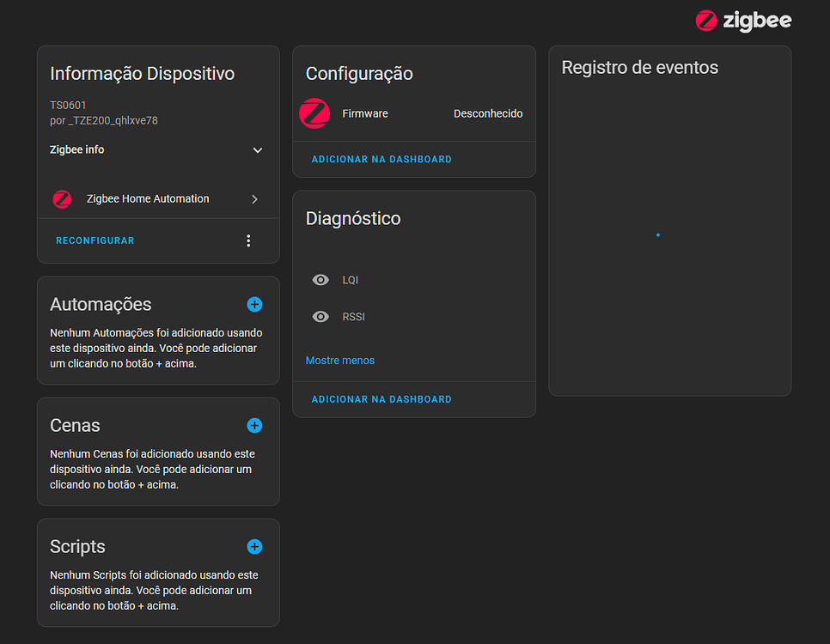Image resolution: width=830 pixels, height=644 pixels.
Task: Click the Automações heading
Action: pyautogui.click(x=101, y=304)
